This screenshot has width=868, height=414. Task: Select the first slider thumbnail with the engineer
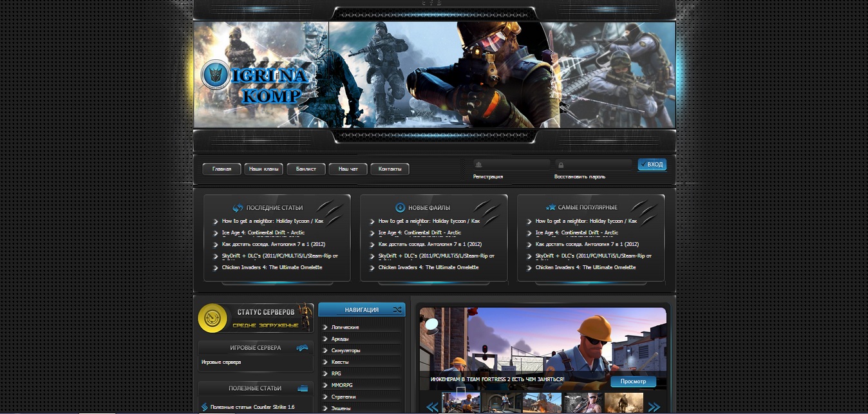pyautogui.click(x=461, y=403)
